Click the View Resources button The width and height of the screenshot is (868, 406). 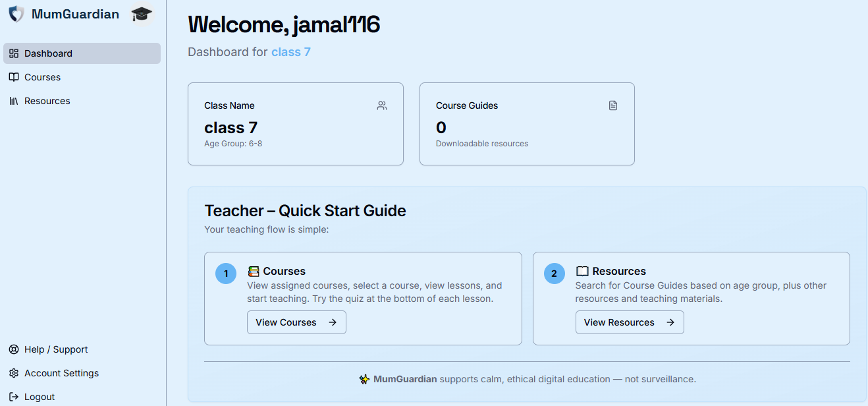click(x=630, y=322)
